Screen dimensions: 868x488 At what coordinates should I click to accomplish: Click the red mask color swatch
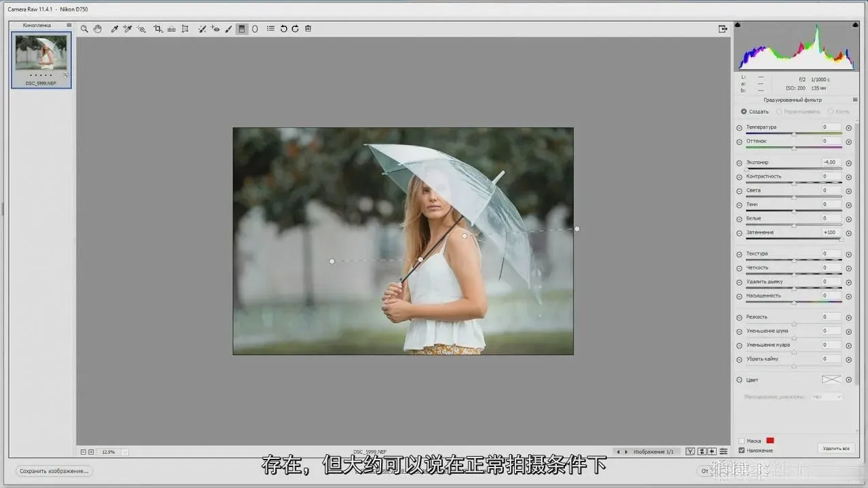[x=770, y=441]
